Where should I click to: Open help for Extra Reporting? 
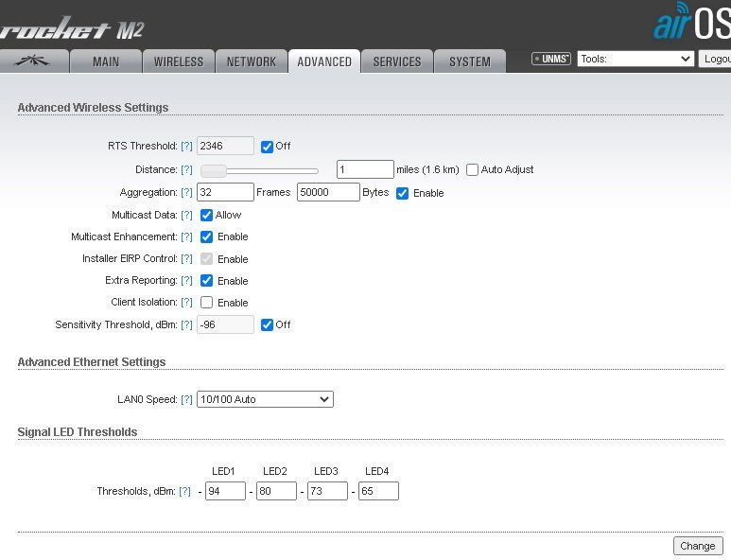tap(186, 280)
